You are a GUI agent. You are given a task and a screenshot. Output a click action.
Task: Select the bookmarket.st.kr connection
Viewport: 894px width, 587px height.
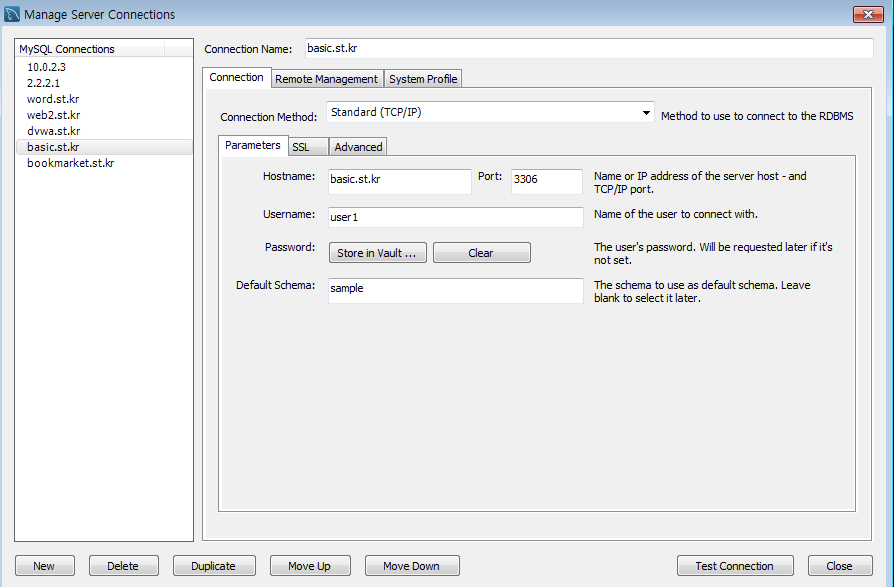pos(104,163)
